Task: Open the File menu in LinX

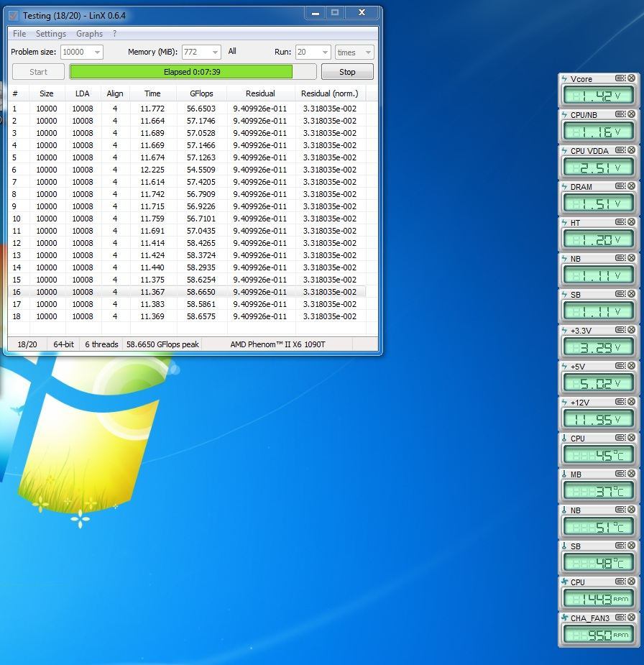Action: click(x=19, y=34)
